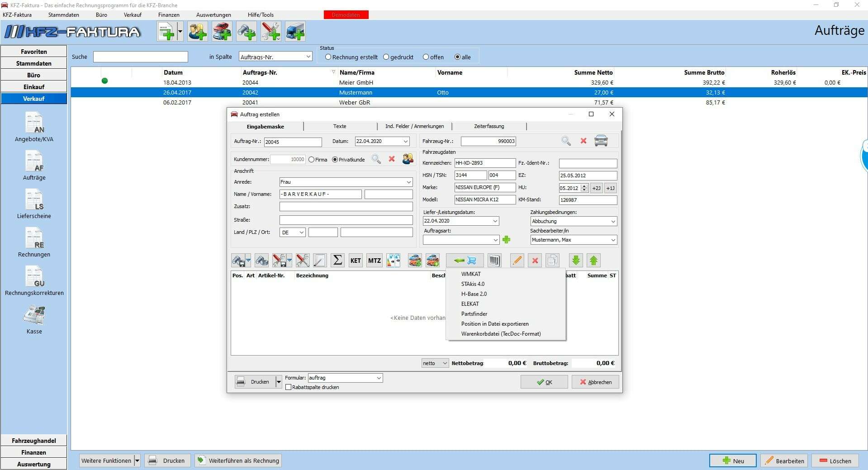Open Rechnungskorrekturen in the sidebar
Screen dimensions: 868x470
tap(34, 281)
